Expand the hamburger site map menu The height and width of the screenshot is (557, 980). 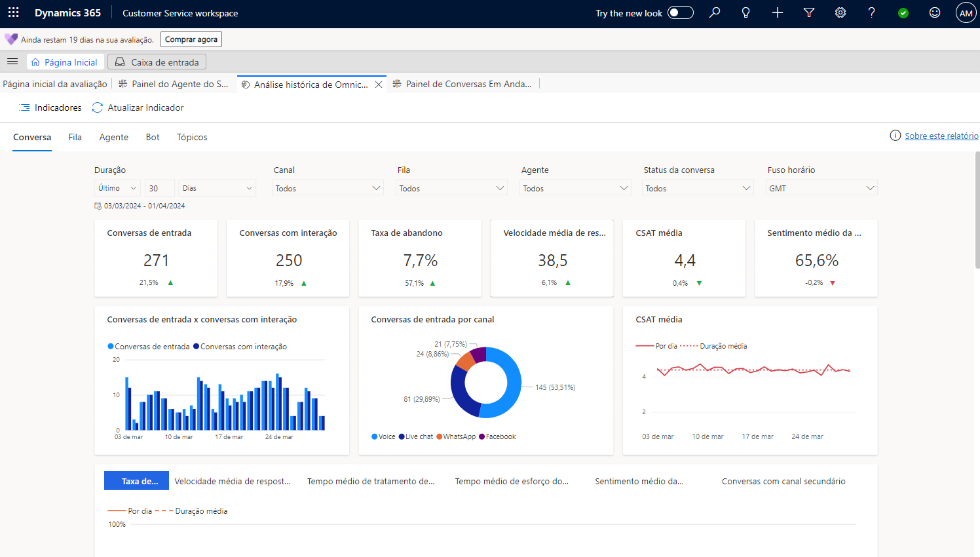12,62
